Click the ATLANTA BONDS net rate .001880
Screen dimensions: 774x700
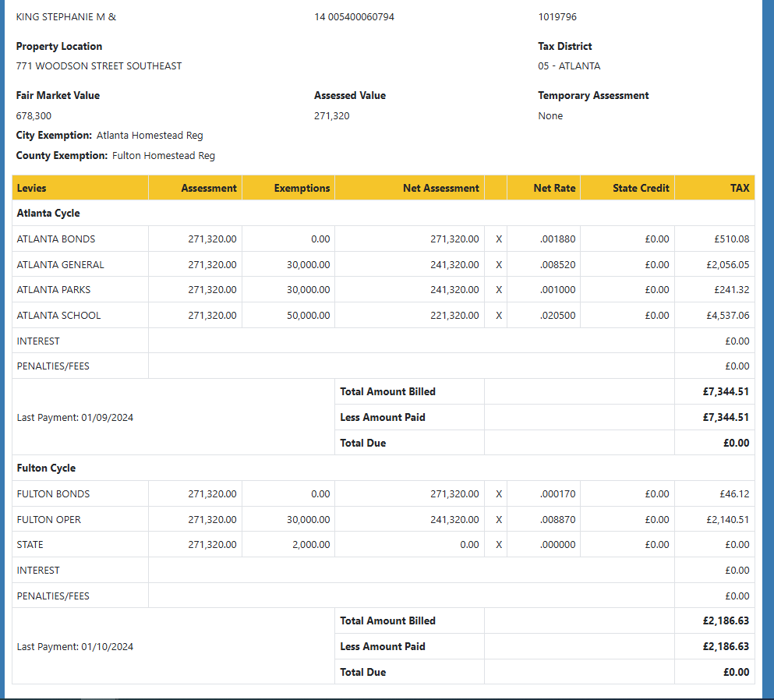point(557,239)
